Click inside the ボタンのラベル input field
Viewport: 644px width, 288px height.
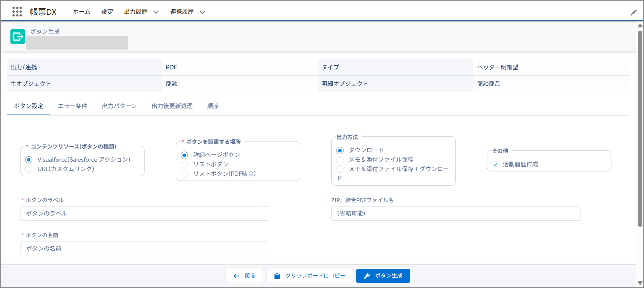point(145,214)
